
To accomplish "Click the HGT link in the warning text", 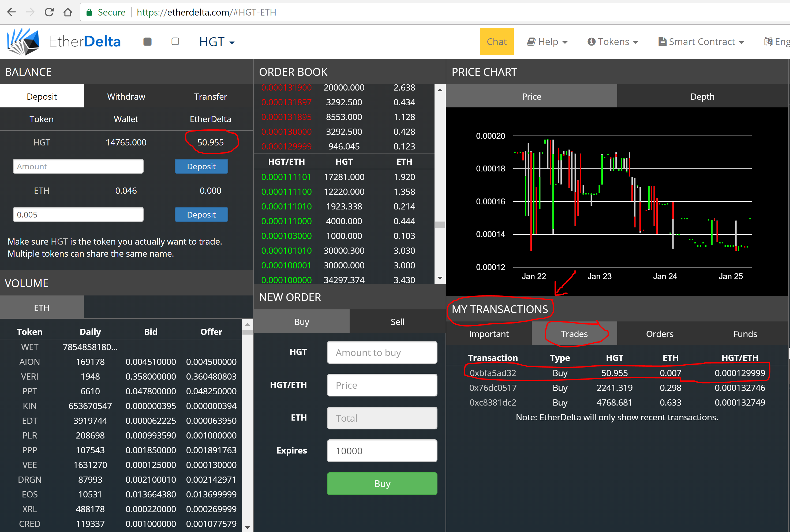I will click(59, 242).
